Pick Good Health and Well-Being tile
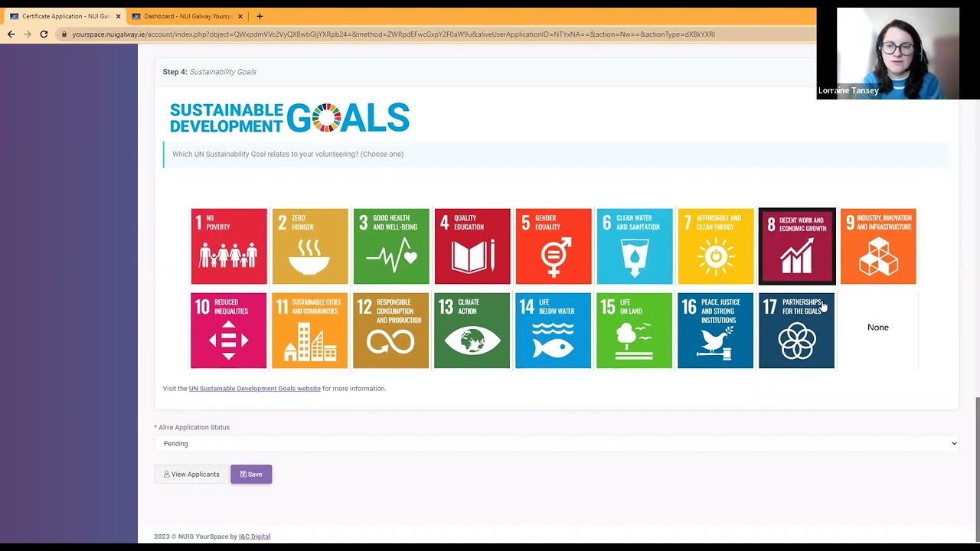Viewport: 980px width, 551px height. coord(391,246)
